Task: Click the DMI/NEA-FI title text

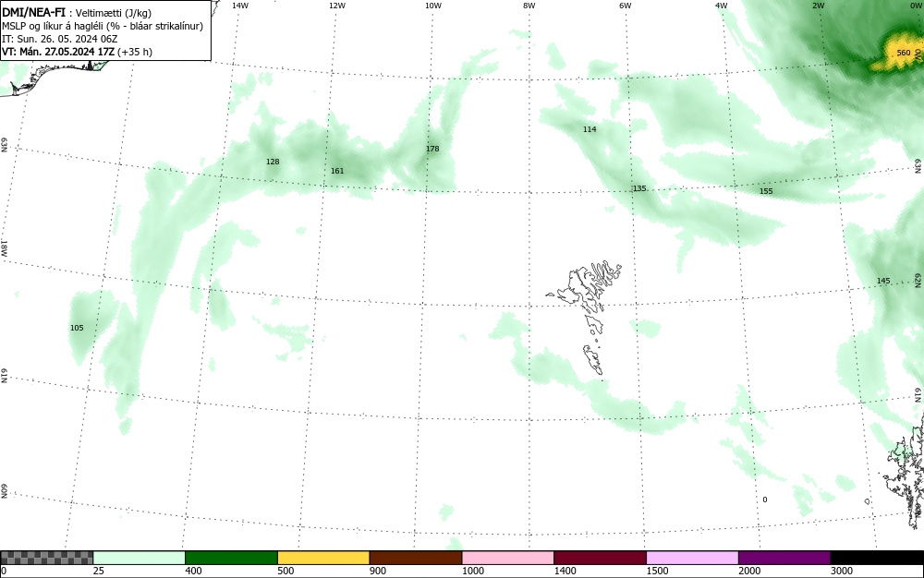Action: click(33, 12)
